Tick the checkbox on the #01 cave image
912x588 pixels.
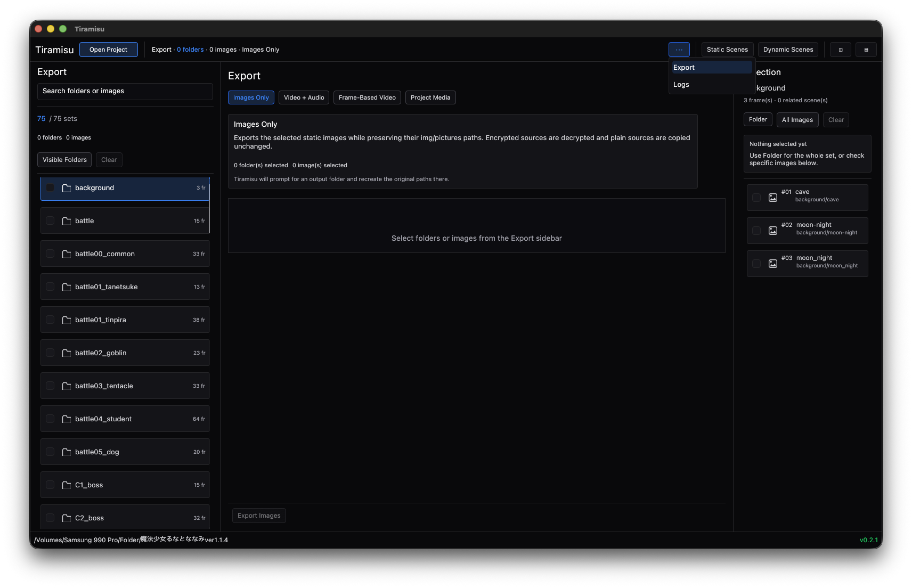point(756,197)
